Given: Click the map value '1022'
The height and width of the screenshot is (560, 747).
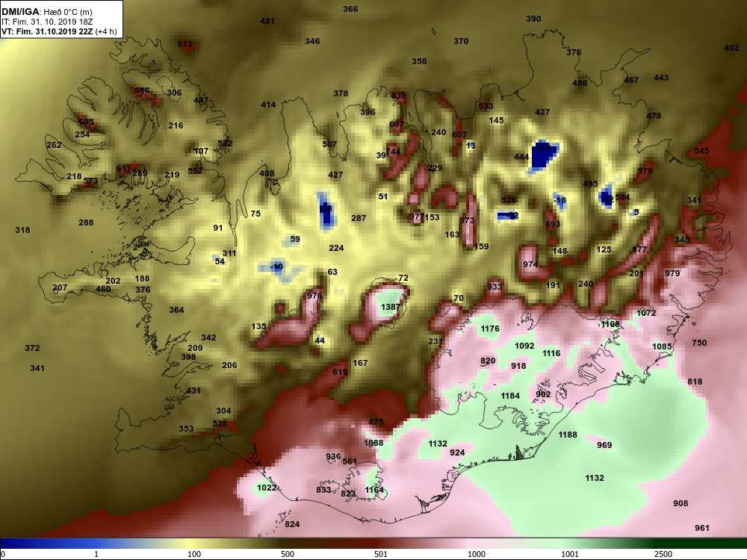Looking at the screenshot, I should coord(267,488).
